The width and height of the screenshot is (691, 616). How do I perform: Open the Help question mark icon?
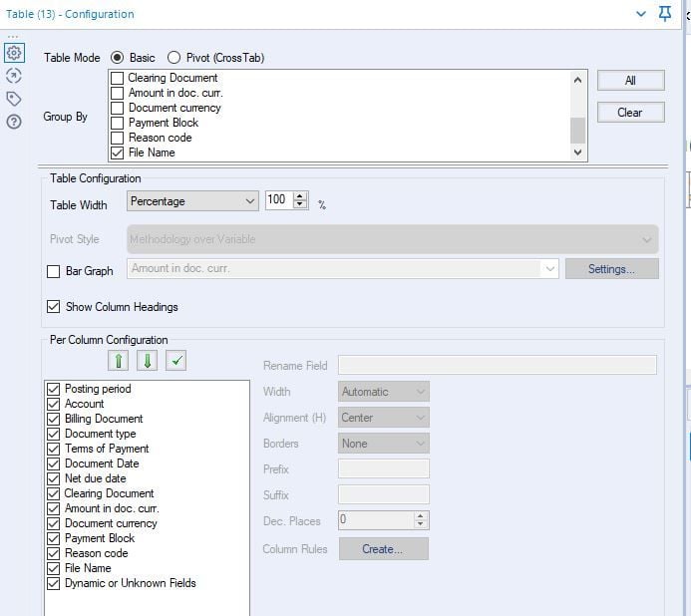point(14,122)
